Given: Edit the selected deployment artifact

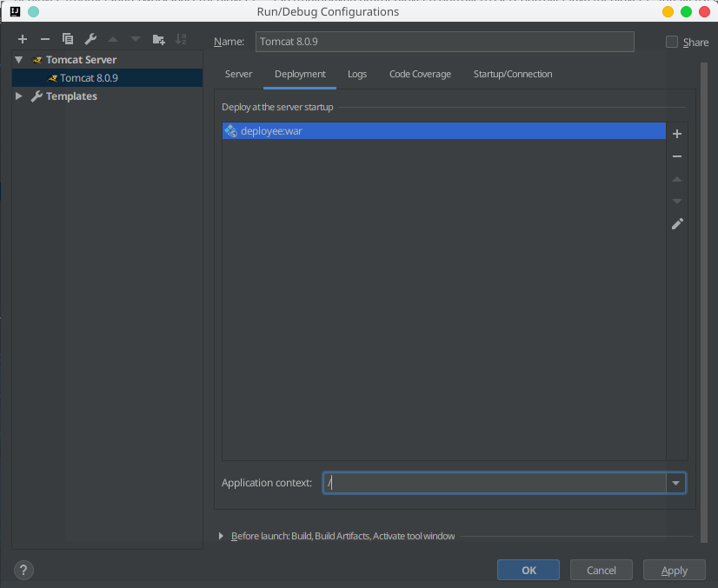Looking at the screenshot, I should pos(677,223).
